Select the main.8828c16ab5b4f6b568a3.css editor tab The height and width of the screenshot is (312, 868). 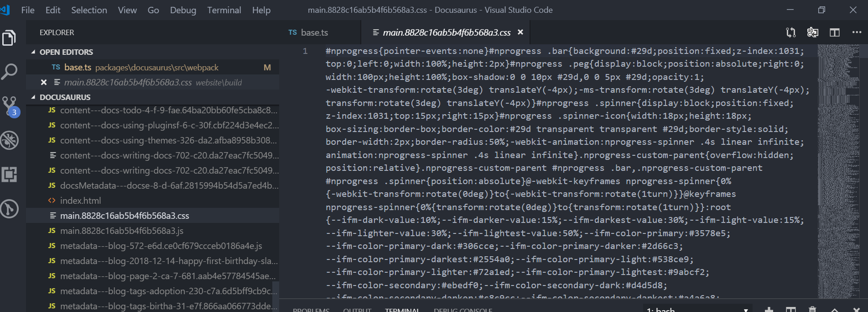coord(446,32)
